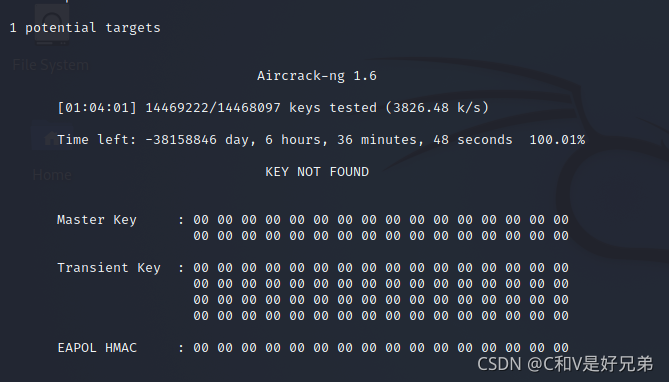669x382 pixels.
Task: Click the second Master Key hex row
Action: [381, 236]
